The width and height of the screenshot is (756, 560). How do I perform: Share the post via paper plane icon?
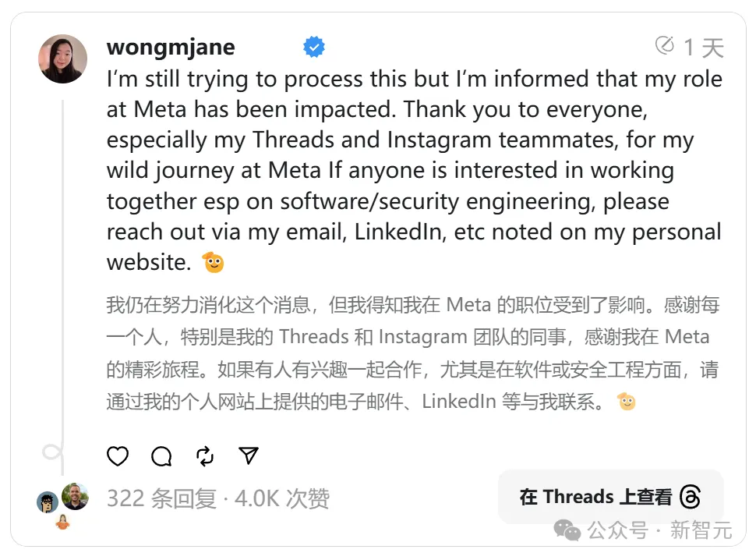point(249,455)
